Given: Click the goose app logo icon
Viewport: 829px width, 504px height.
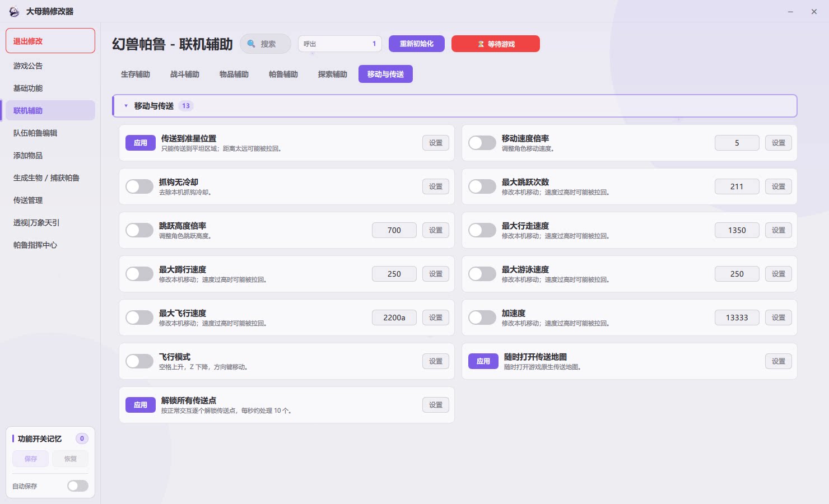Looking at the screenshot, I should pyautogui.click(x=14, y=11).
